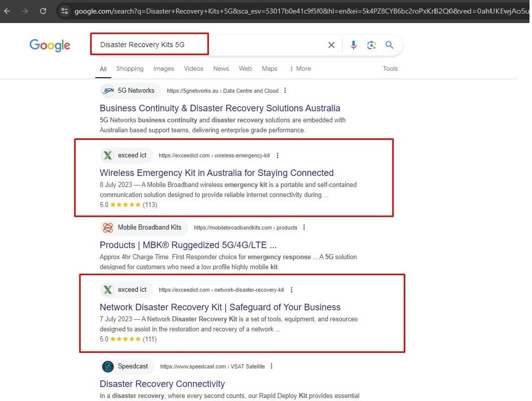Open Wireless Emergency Kit in Australia link
Screen dimensions: 532x401
pyautogui.click(x=216, y=173)
